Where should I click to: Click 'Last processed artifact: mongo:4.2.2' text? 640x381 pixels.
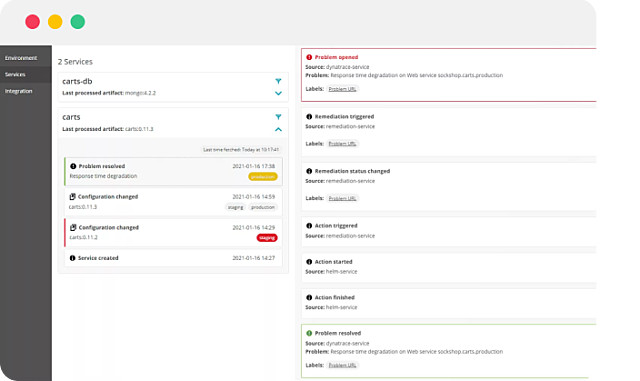(x=109, y=93)
